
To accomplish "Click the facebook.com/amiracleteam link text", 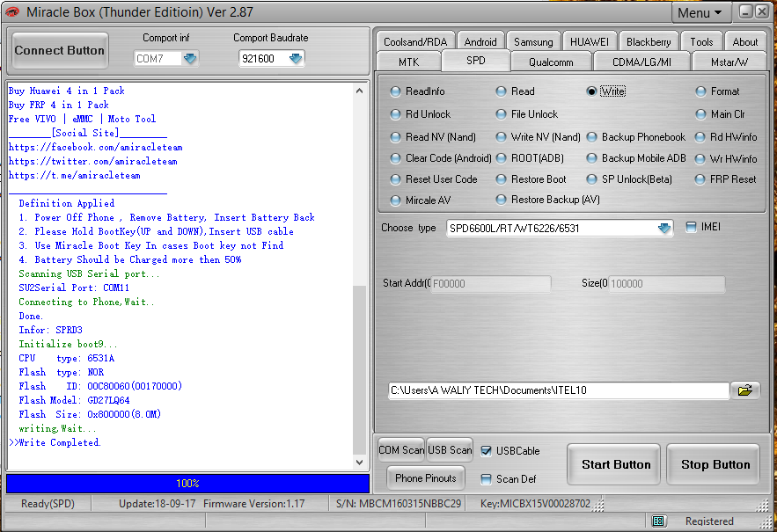I will click(96, 147).
